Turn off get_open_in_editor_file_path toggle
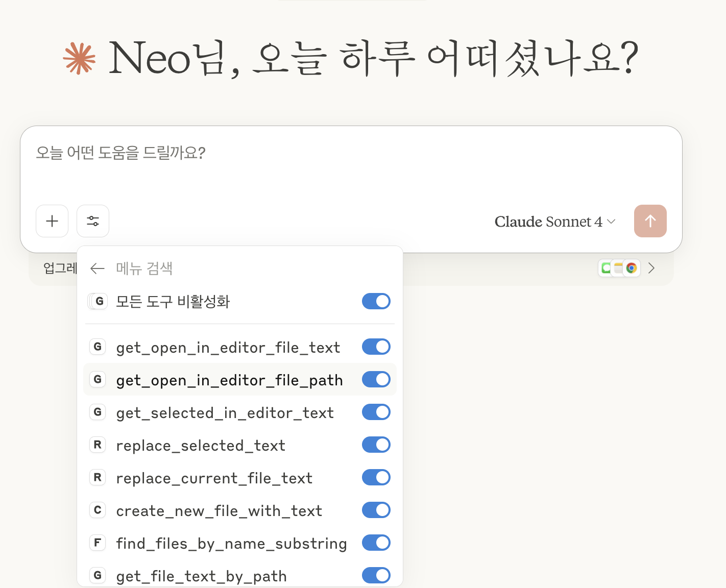The image size is (726, 588). [x=376, y=379]
